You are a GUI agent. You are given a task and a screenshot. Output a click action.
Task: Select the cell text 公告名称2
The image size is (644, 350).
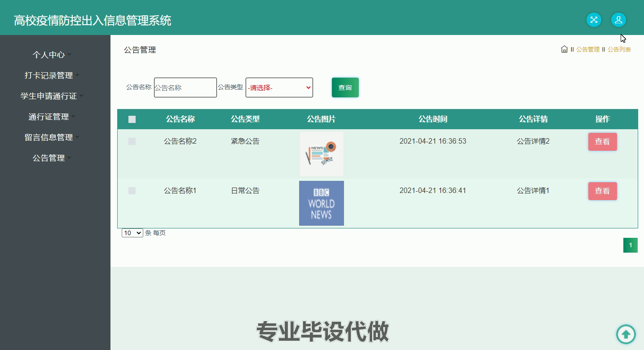coord(180,141)
